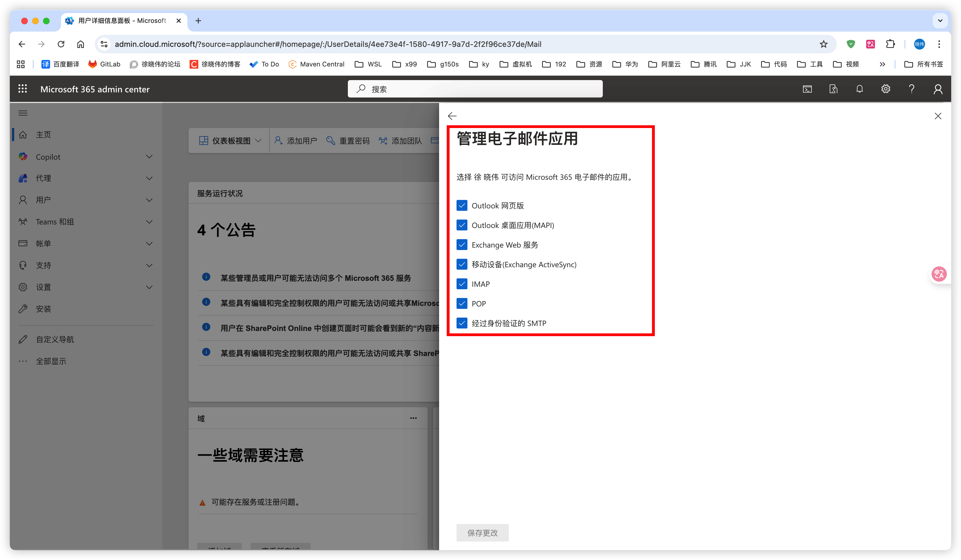Select 主页 in the sidebar
Screen dimensions: 961x560
(x=43, y=135)
